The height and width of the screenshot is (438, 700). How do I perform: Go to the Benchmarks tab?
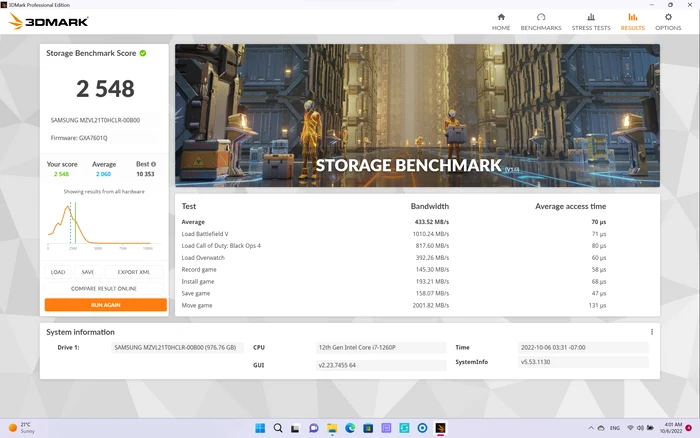pyautogui.click(x=541, y=21)
